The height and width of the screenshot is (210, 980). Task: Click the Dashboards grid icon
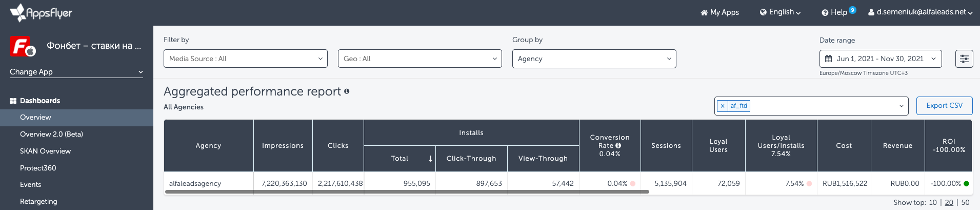tap(13, 101)
